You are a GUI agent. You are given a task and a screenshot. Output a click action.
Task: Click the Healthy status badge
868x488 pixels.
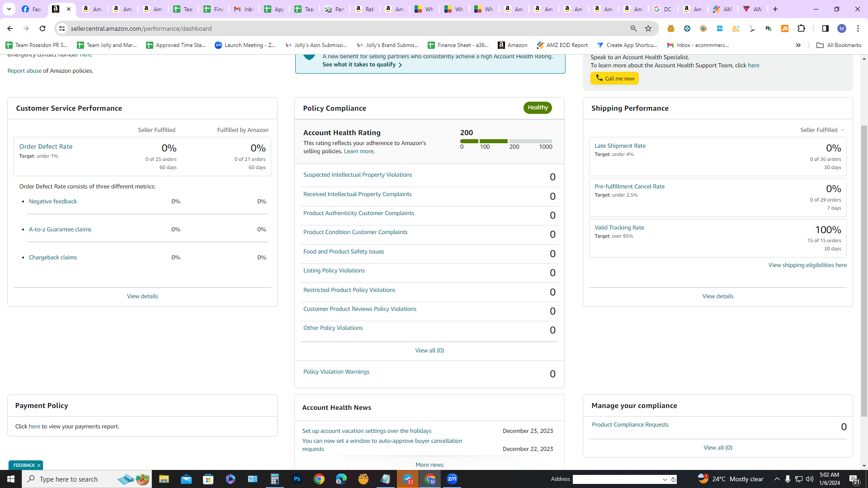tap(538, 108)
